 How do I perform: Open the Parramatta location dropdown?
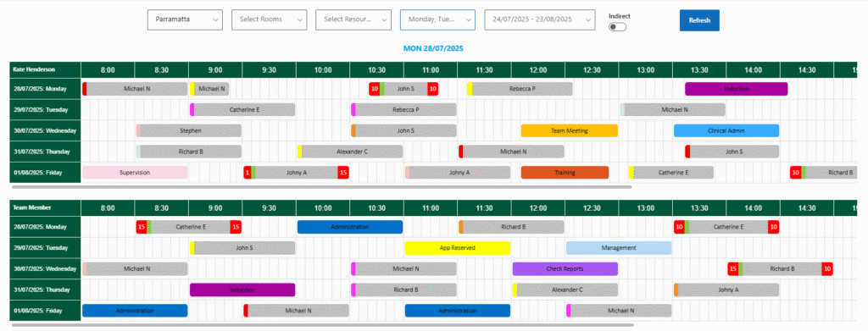click(x=185, y=19)
